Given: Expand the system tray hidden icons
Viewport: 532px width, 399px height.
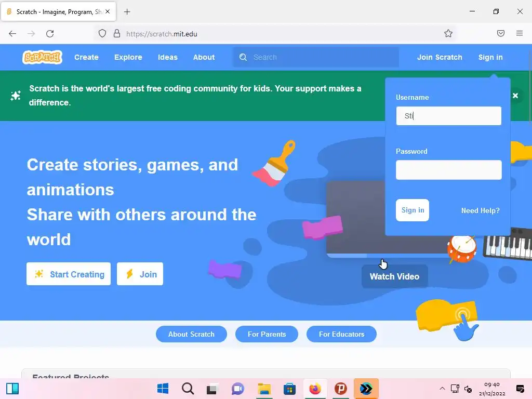Looking at the screenshot, I should pos(442,389).
